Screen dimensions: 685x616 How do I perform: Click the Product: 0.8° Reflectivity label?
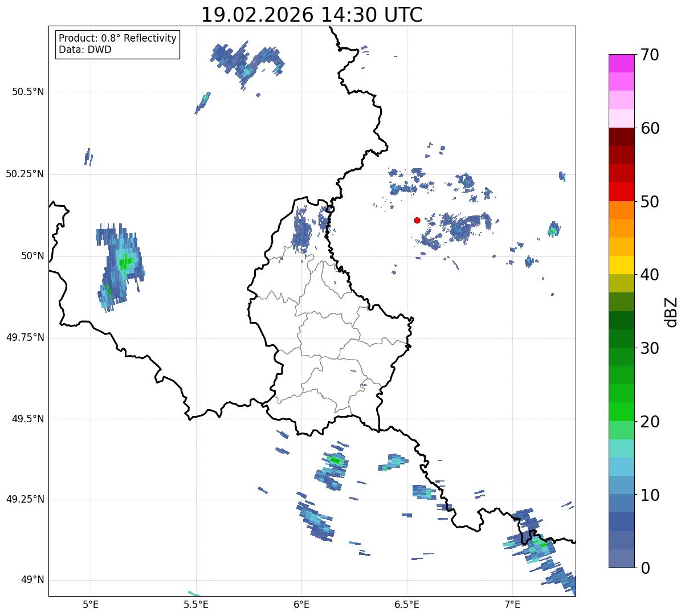point(118,38)
